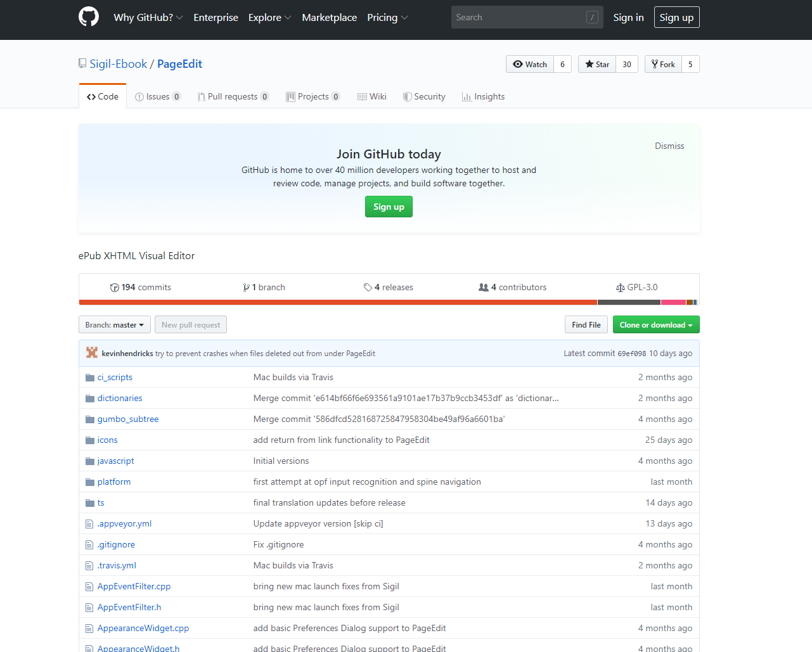The image size is (812, 652).
Task: Open the PageEdit repository link
Action: [179, 63]
